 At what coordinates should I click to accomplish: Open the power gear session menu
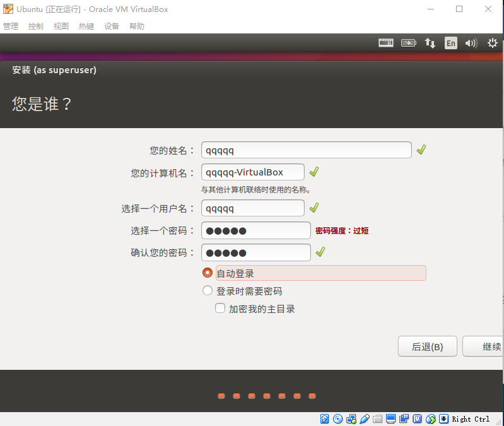[492, 43]
